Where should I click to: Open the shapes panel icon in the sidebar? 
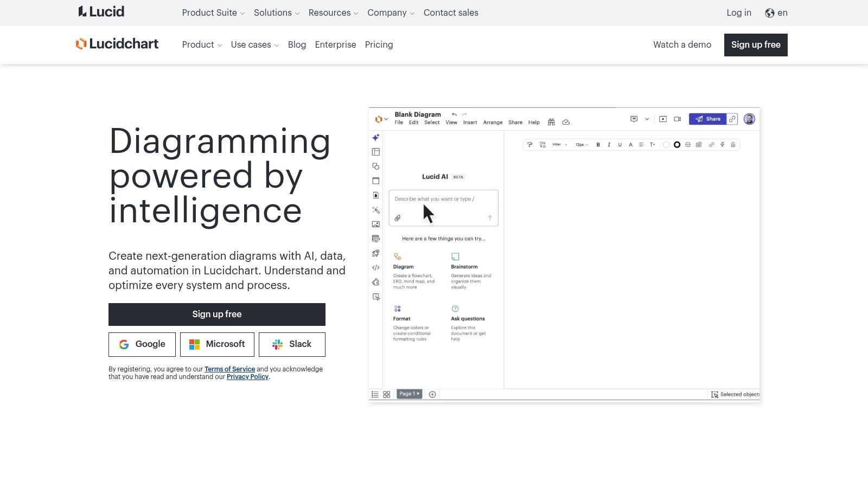[x=375, y=166]
